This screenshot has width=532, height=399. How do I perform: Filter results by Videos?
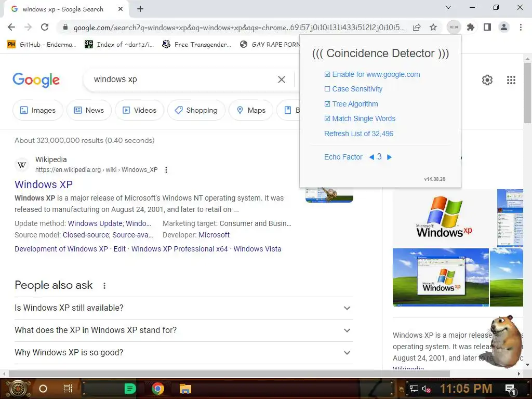139,110
